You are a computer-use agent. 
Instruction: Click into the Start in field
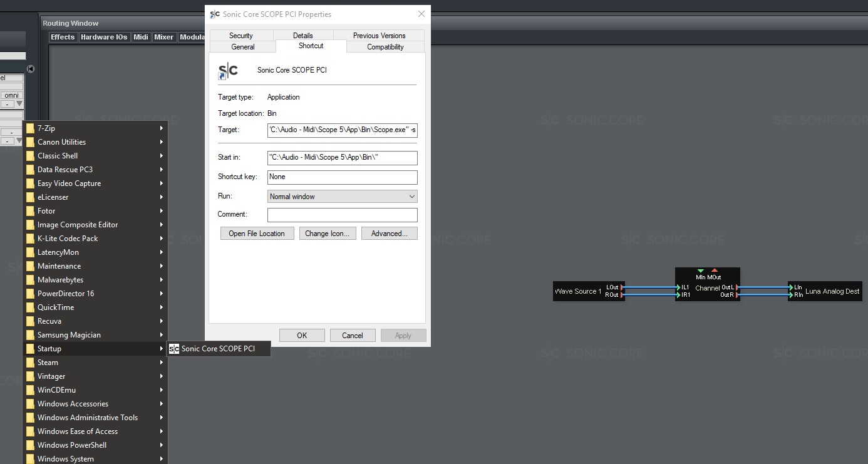(x=343, y=158)
